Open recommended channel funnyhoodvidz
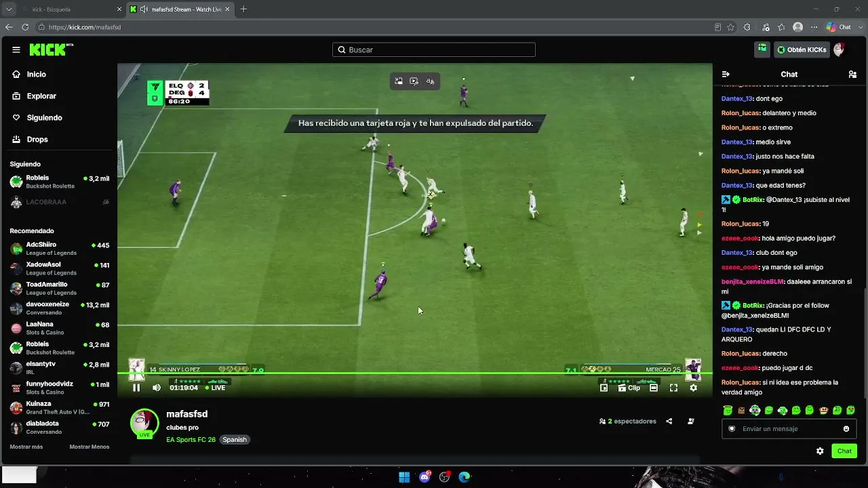 [59, 388]
